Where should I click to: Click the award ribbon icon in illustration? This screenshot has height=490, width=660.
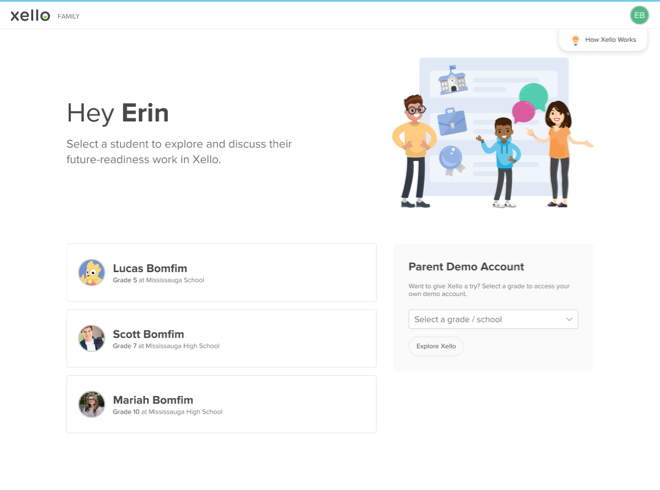(452, 160)
